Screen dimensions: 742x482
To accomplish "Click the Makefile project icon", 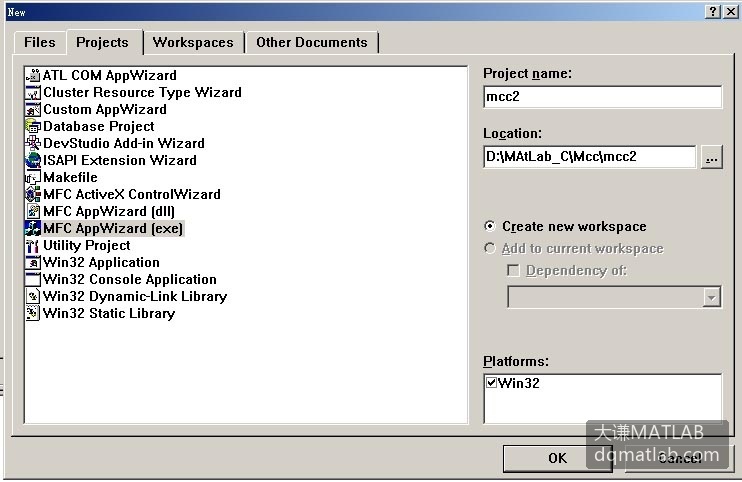I will (x=33, y=178).
